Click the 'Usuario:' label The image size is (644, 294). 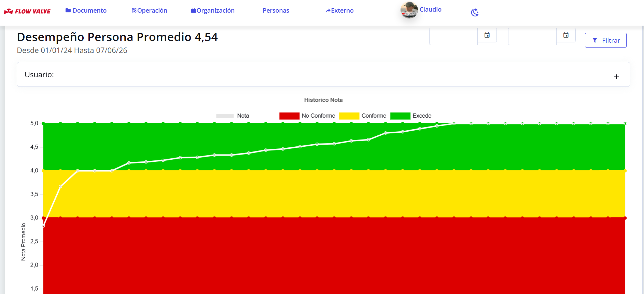(39, 75)
